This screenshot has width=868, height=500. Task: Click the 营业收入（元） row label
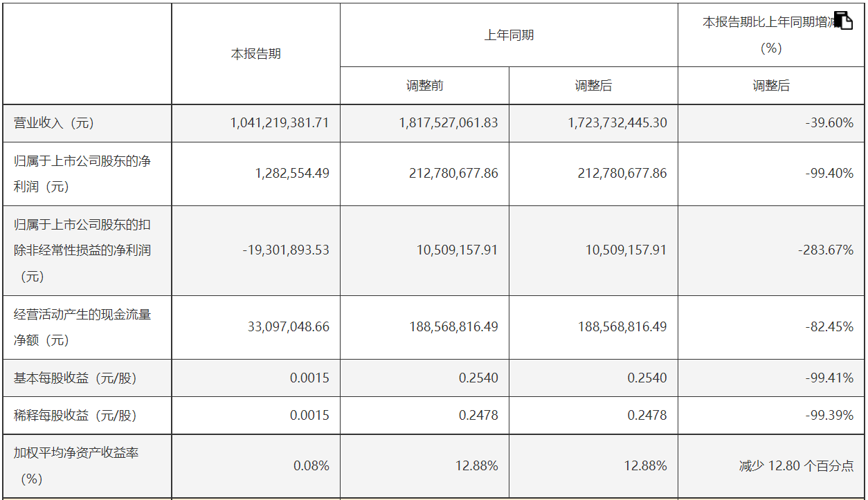click(54, 123)
